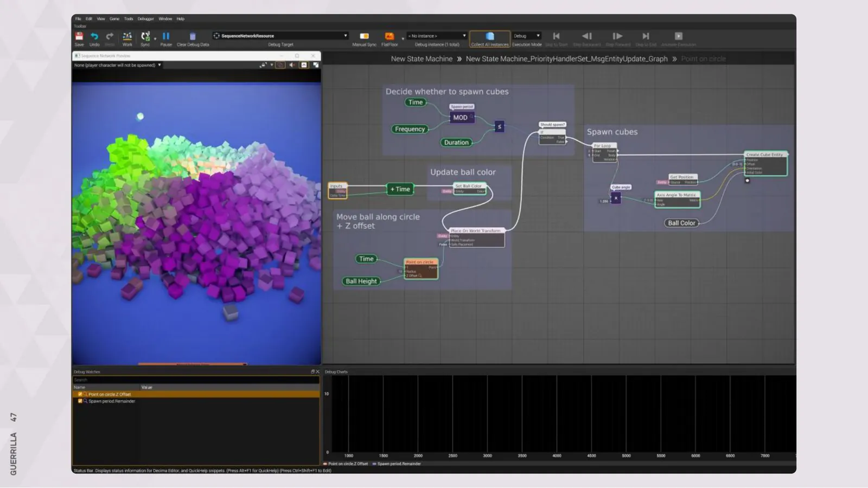The height and width of the screenshot is (488, 868).
Task: Open the Debugger menu
Action: click(x=145, y=19)
